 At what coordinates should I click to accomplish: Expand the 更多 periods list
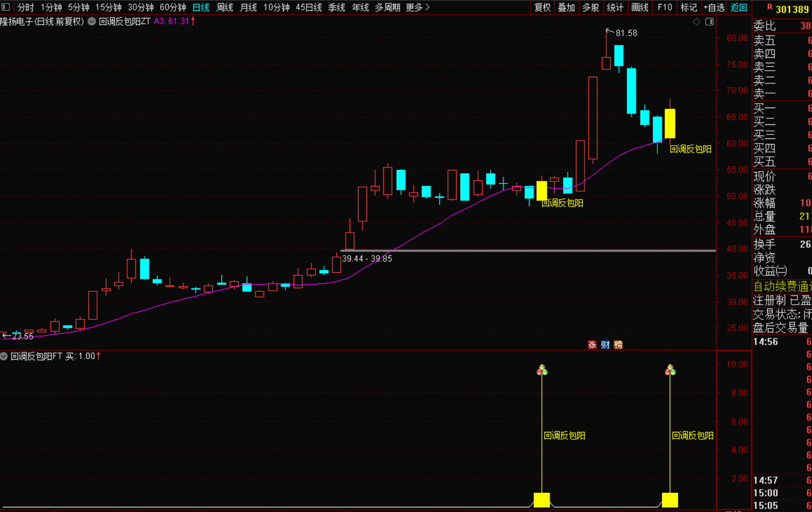(x=417, y=7)
